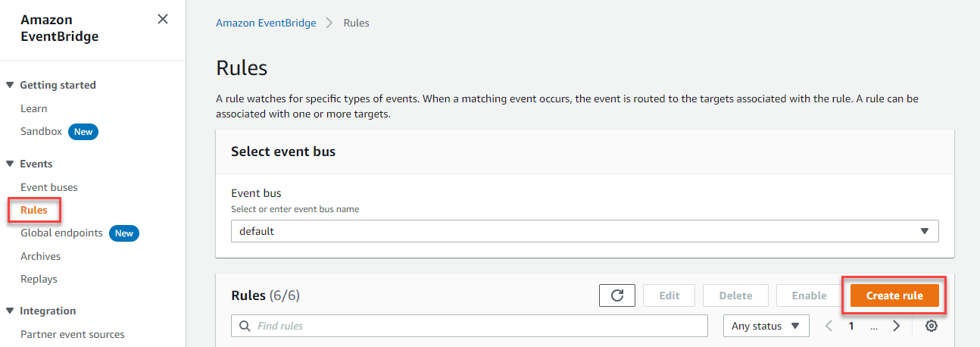Click the Delete rule button
Image resolution: width=980 pixels, height=347 pixels.
(x=735, y=295)
